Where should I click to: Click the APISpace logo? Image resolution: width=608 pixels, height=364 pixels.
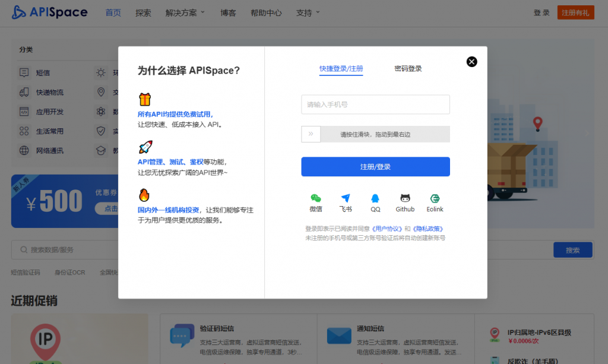[50, 12]
